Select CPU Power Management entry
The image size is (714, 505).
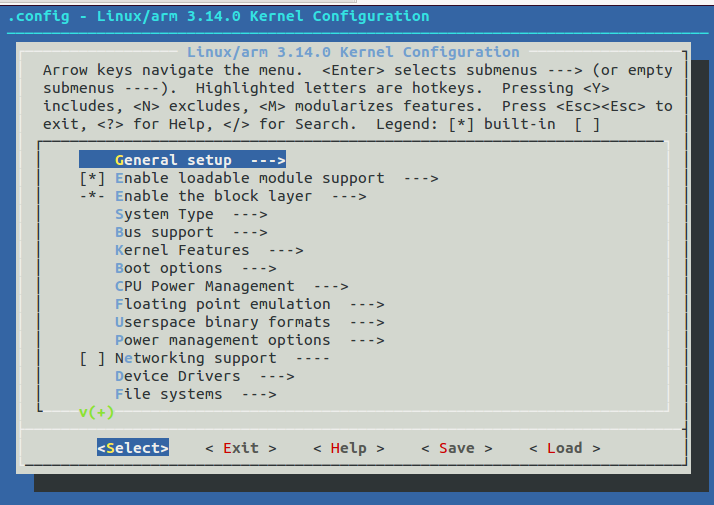click(232, 286)
